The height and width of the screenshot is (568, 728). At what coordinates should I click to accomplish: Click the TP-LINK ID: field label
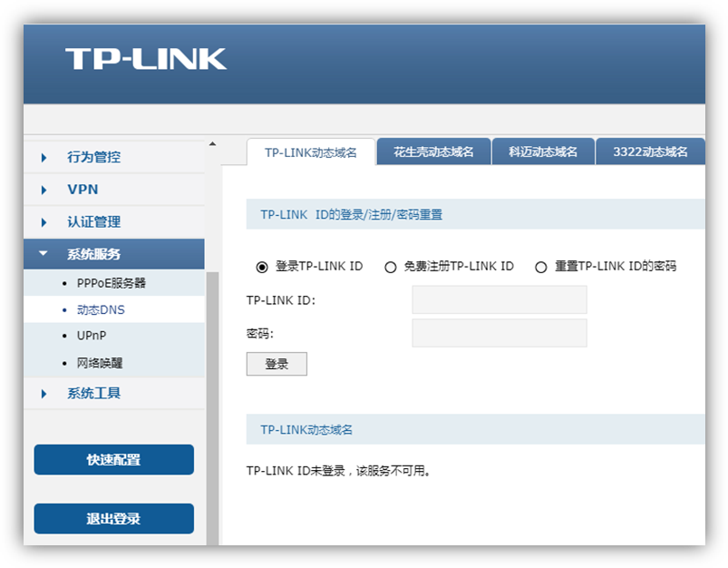(281, 300)
